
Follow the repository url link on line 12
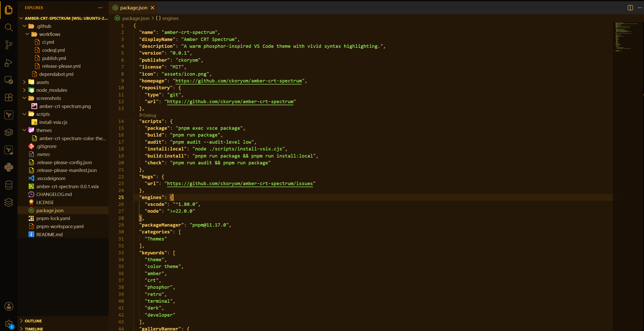click(x=230, y=102)
